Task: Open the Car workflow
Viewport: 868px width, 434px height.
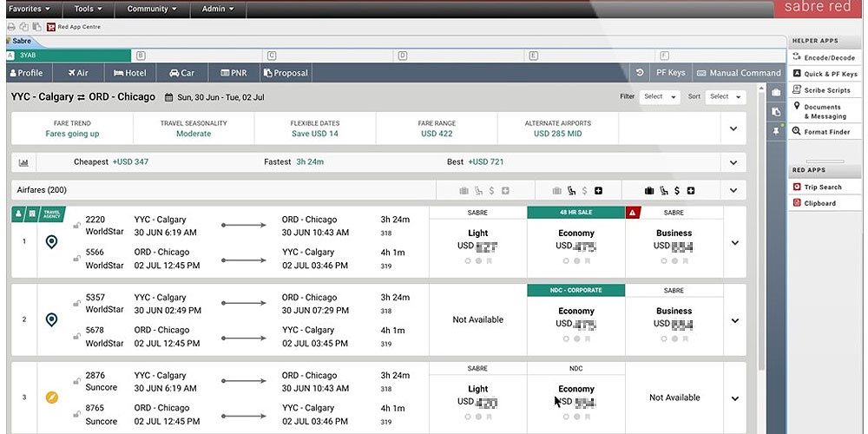Action: click(x=182, y=73)
